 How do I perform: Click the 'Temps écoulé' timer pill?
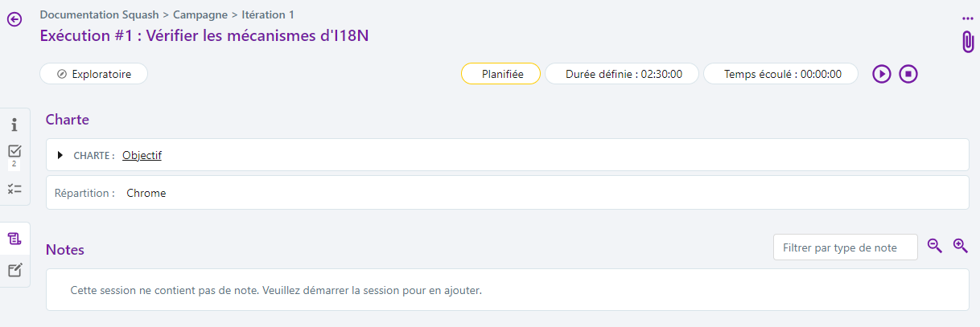[780, 74]
